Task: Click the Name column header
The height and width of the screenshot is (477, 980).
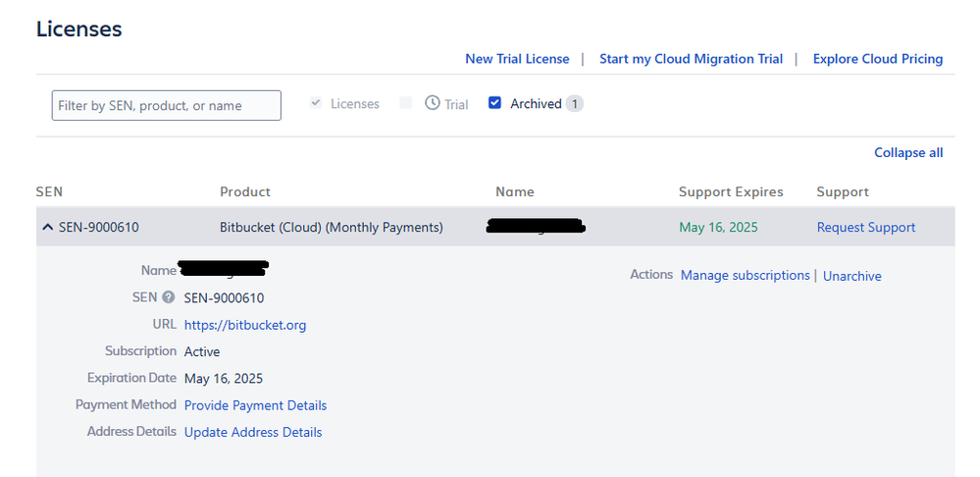Action: (514, 192)
